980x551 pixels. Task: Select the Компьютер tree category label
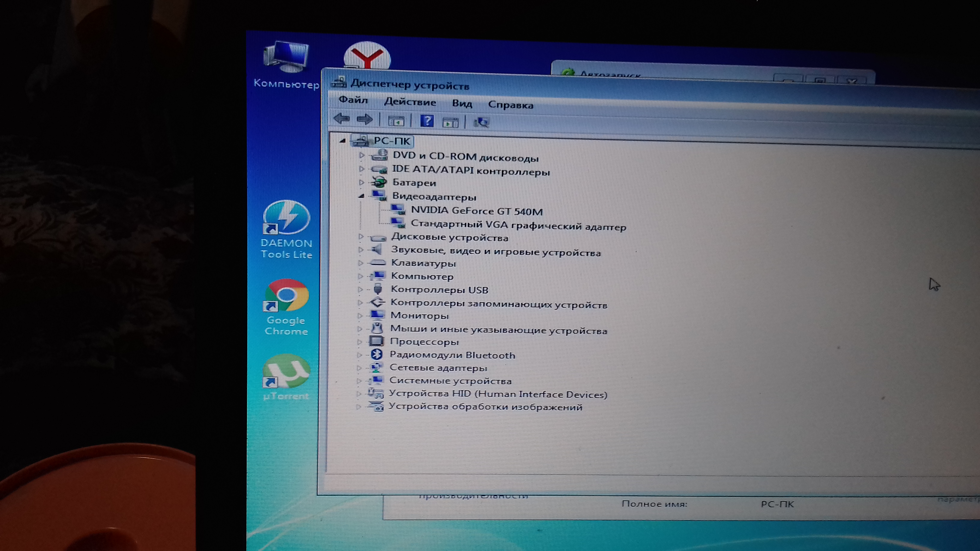(422, 276)
